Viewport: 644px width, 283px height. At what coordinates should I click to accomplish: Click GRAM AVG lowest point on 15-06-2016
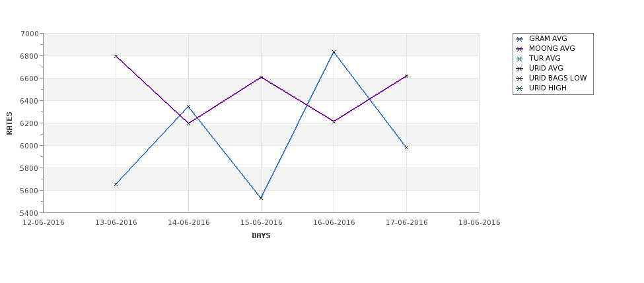[261, 198]
